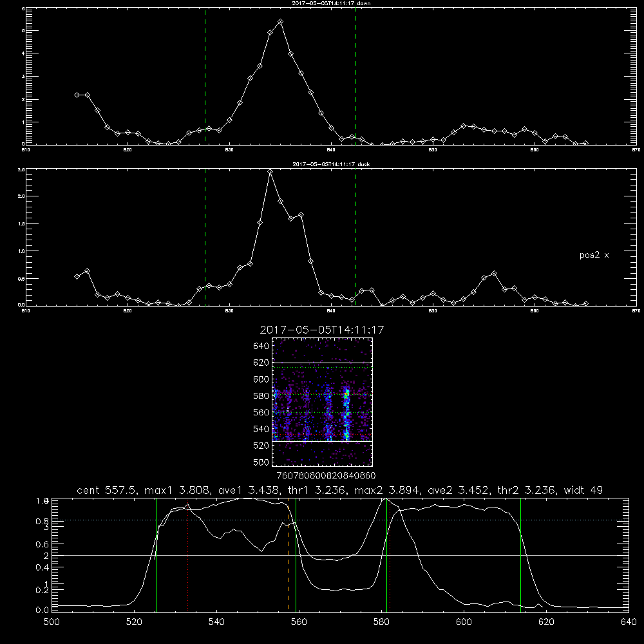Select the green vertical line near 525 in bottom plot

157,554
